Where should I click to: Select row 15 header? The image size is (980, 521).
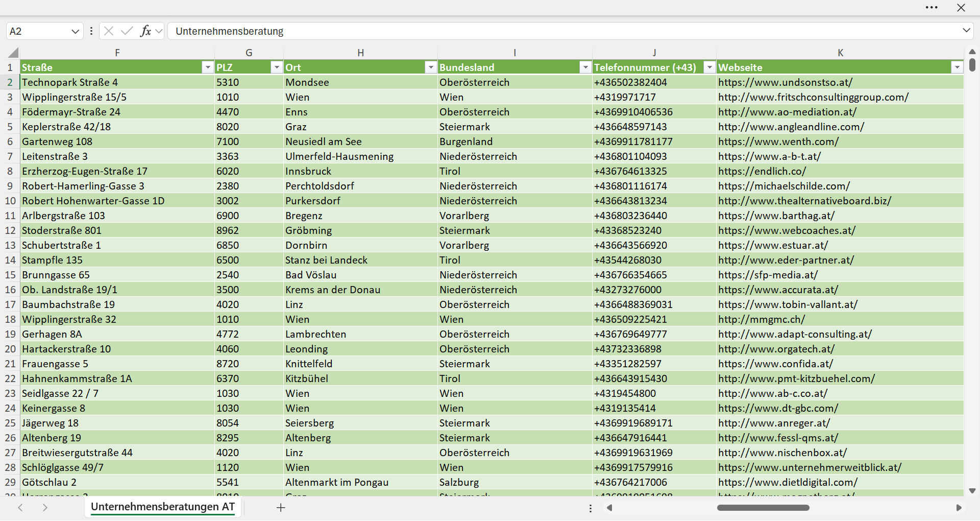pos(10,275)
